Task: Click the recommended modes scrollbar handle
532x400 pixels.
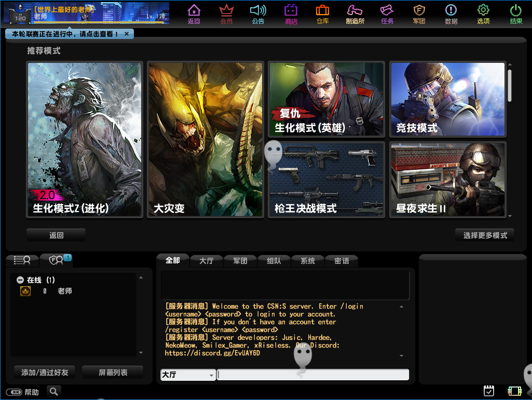Action: tap(510, 85)
